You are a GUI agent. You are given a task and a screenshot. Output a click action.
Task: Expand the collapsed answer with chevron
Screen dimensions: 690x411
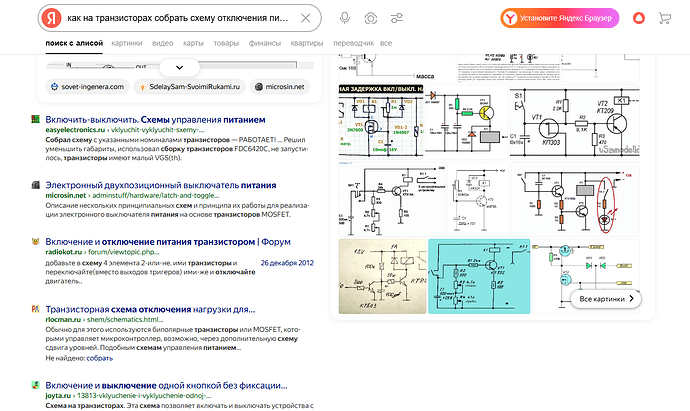coord(179,67)
